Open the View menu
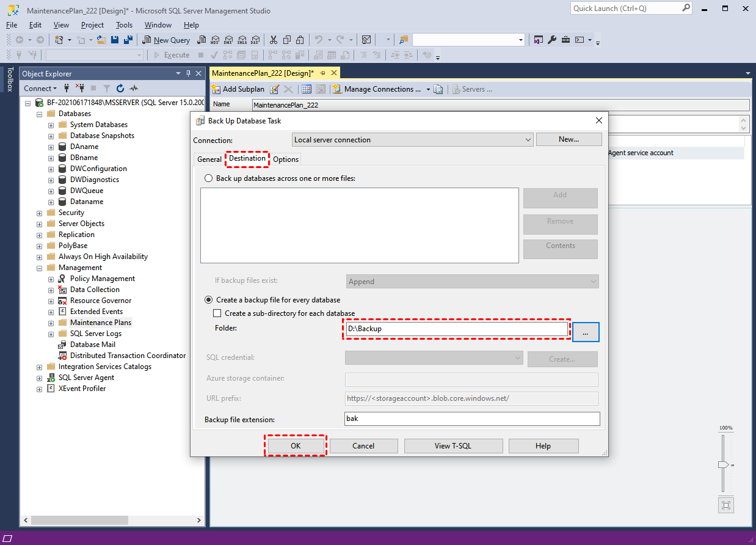The image size is (756, 545). pos(61,25)
